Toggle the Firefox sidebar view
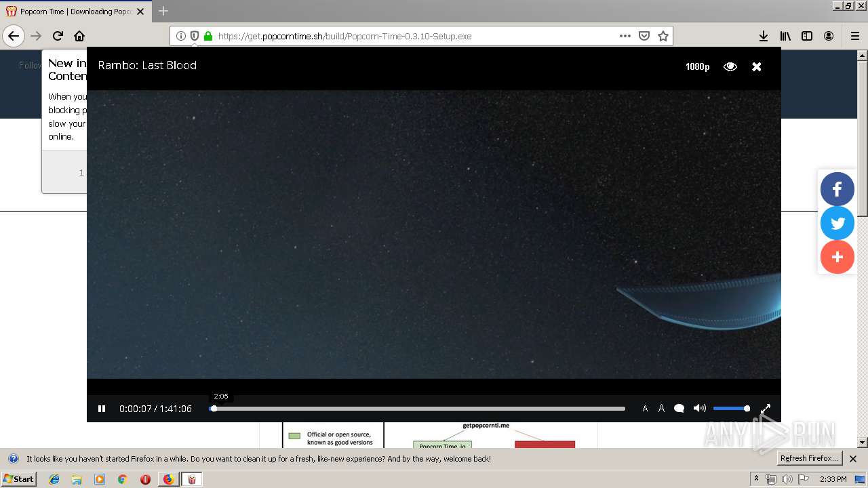This screenshot has height=488, width=868. (x=807, y=36)
